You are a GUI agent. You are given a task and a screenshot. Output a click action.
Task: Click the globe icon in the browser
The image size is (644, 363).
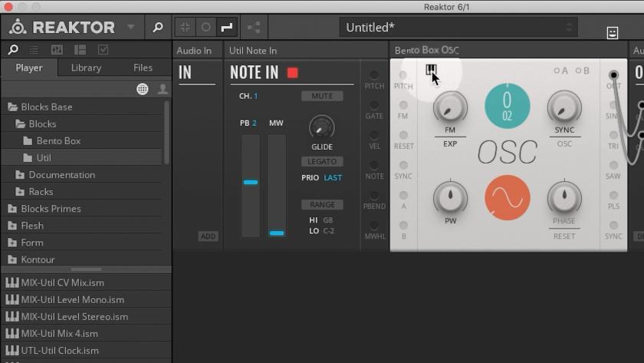tap(143, 89)
